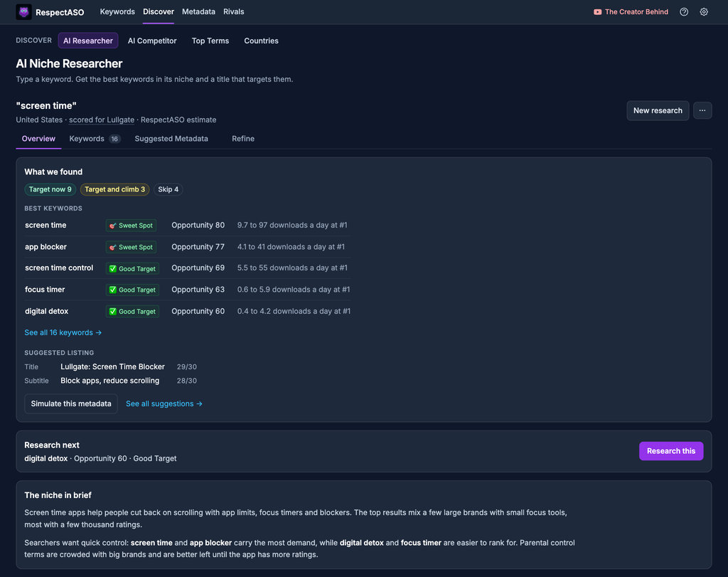
Task: Click Opportunity 60 in digital detox keyword row
Action: tap(198, 311)
